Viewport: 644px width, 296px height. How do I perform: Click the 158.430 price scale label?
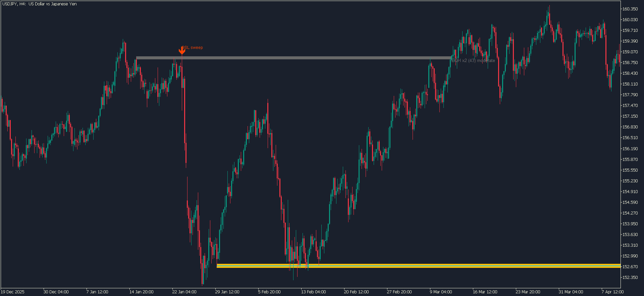[x=630, y=73]
